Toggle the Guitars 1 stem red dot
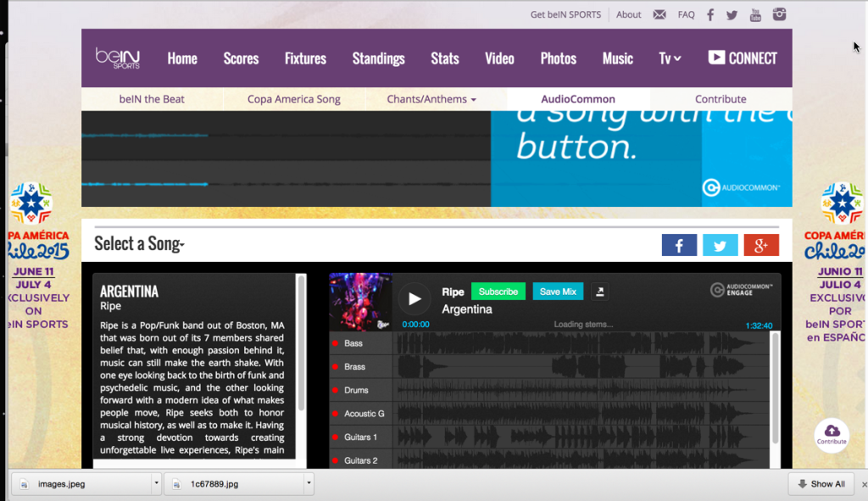This screenshot has height=501, width=868. point(335,437)
